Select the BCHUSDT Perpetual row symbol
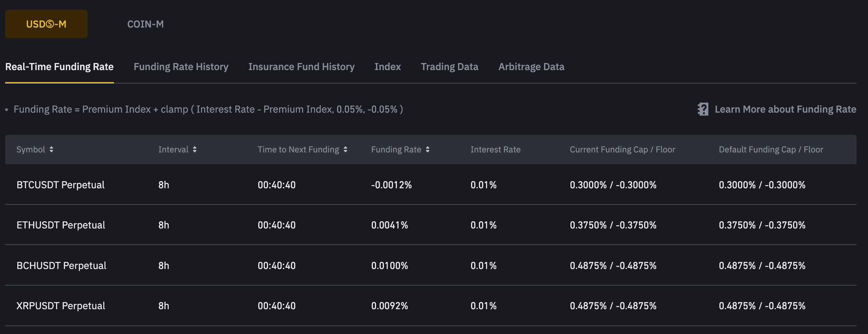Viewport: 868px width, 334px height. (x=61, y=265)
